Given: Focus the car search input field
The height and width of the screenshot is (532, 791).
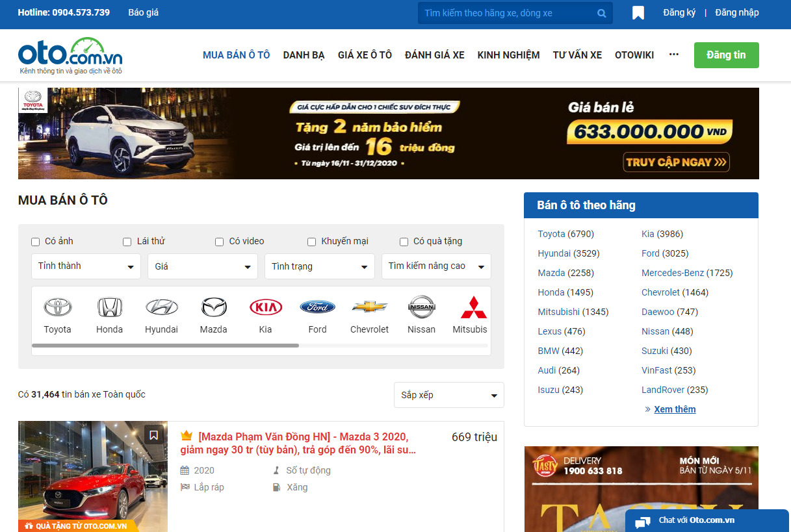Looking at the screenshot, I should pos(507,13).
